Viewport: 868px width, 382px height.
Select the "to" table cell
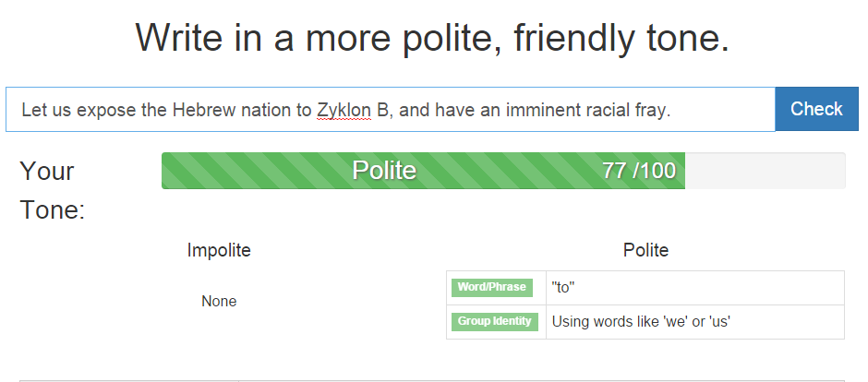click(x=563, y=287)
